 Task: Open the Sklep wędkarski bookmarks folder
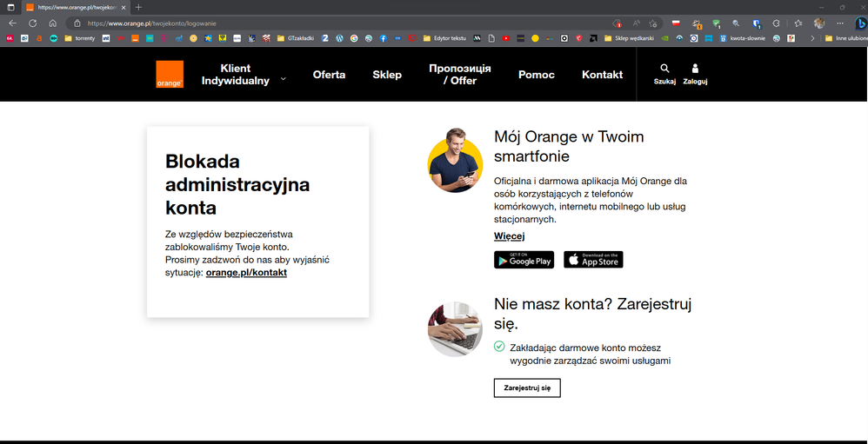pyautogui.click(x=630, y=39)
